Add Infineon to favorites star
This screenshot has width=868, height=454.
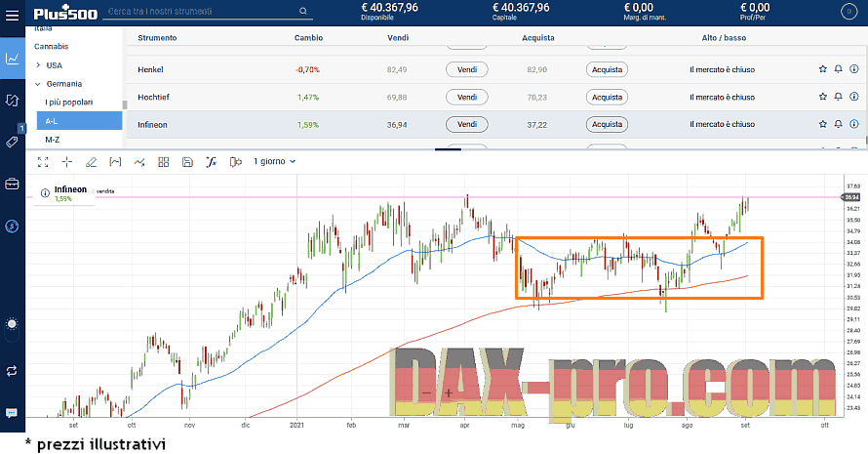(822, 124)
